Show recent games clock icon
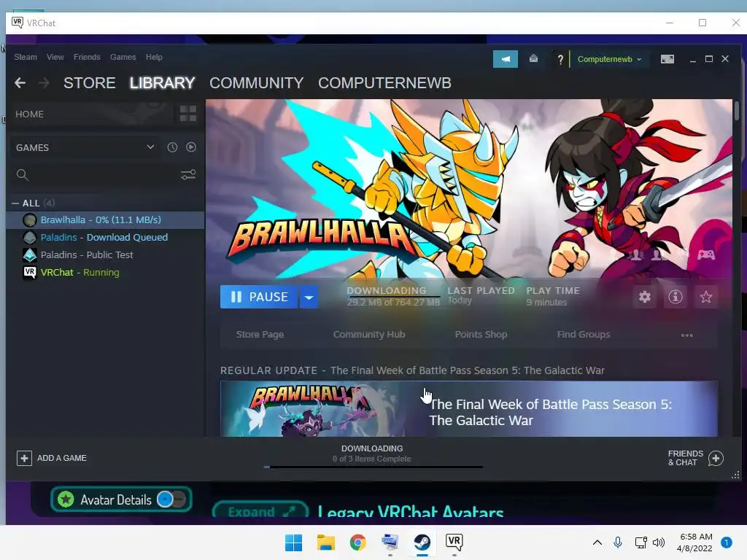The width and height of the screenshot is (747, 560). (172, 147)
